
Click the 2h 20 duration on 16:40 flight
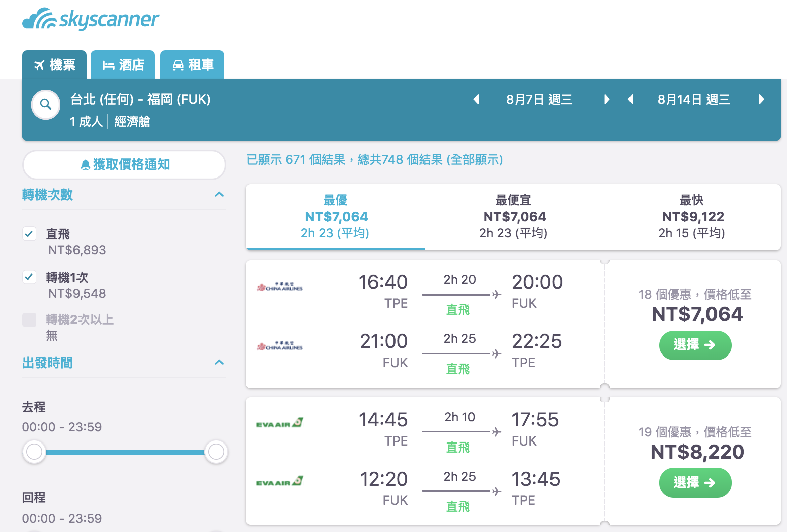[x=459, y=280]
